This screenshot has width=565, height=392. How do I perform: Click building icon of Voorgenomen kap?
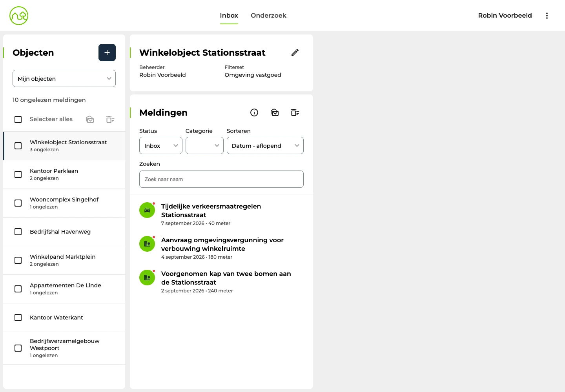(x=147, y=278)
